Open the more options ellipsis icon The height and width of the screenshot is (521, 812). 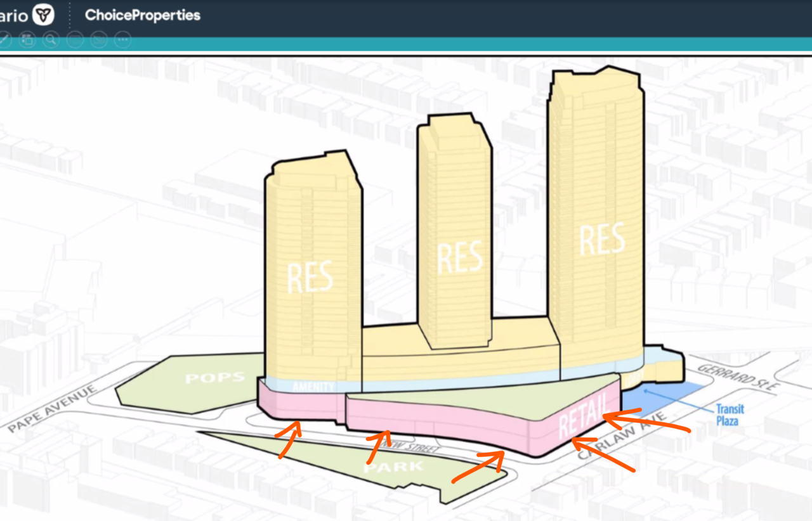122,40
